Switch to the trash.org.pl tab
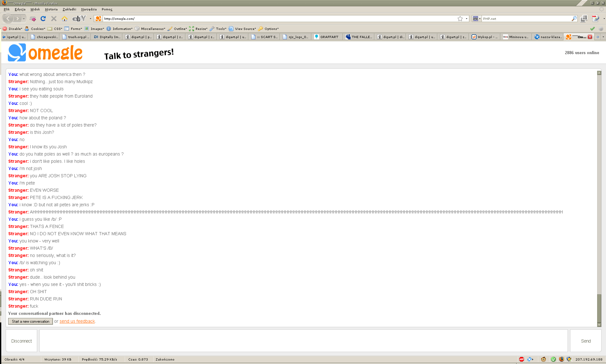This screenshot has width=606, height=364. (x=76, y=37)
